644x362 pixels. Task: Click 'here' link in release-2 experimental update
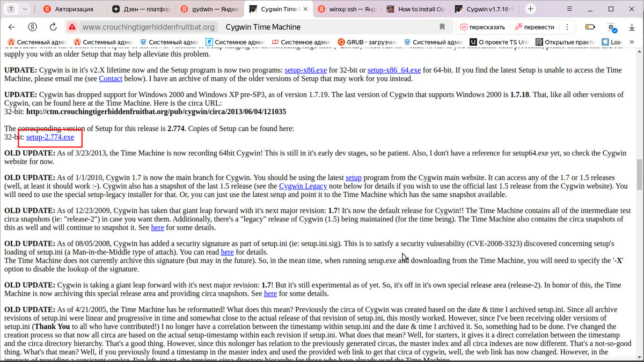point(270,293)
